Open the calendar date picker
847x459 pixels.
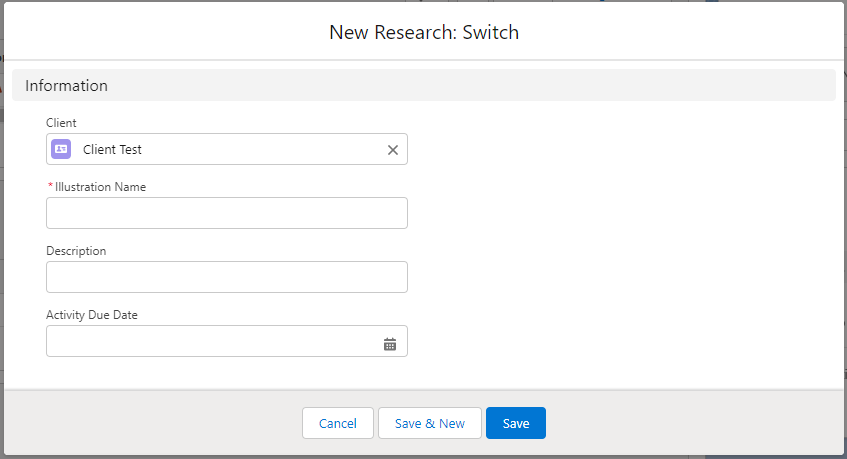click(390, 344)
